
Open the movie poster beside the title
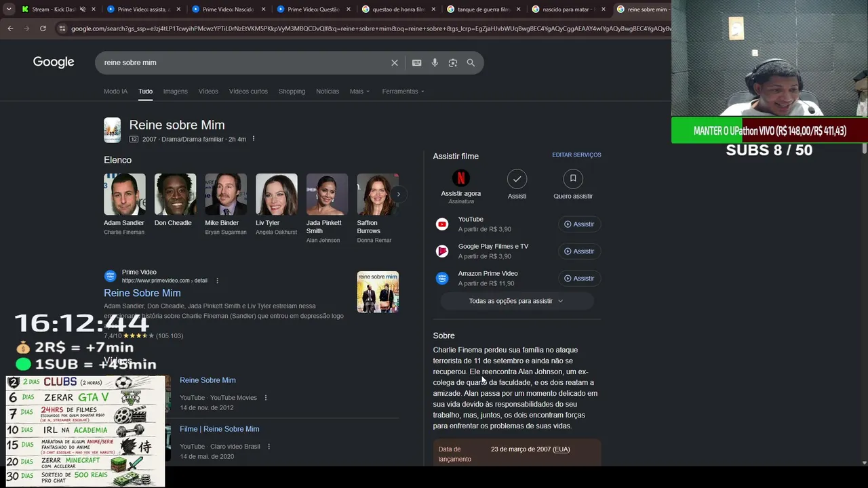pos(112,130)
